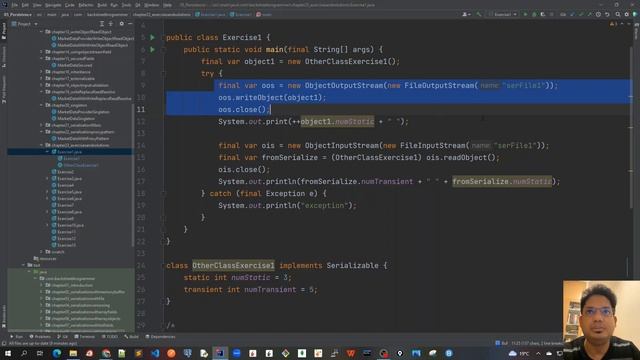Click the user account icon in toolbar
The width and height of the screenshot is (640, 360).
(465, 14)
